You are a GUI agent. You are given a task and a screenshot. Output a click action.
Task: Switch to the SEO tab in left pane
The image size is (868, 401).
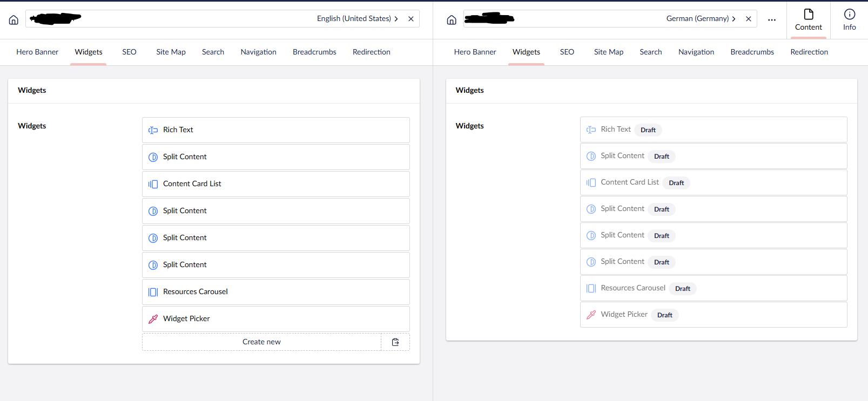point(129,52)
